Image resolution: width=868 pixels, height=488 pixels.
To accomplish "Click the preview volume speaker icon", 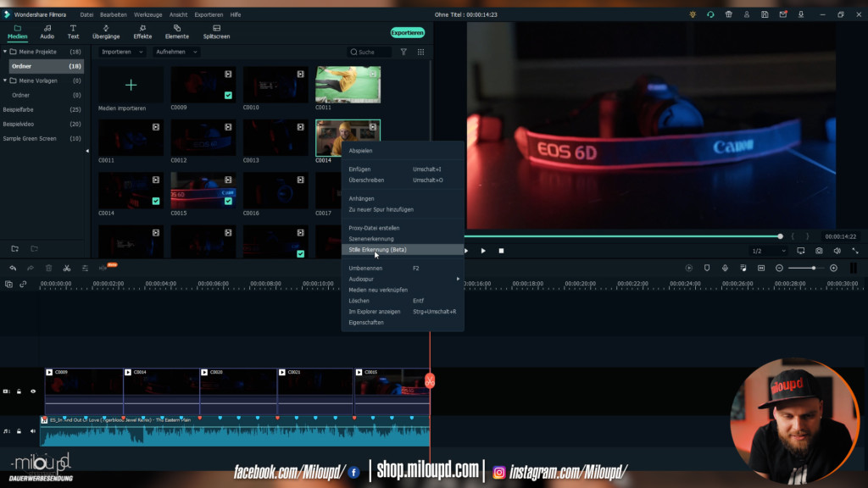I will tap(837, 251).
